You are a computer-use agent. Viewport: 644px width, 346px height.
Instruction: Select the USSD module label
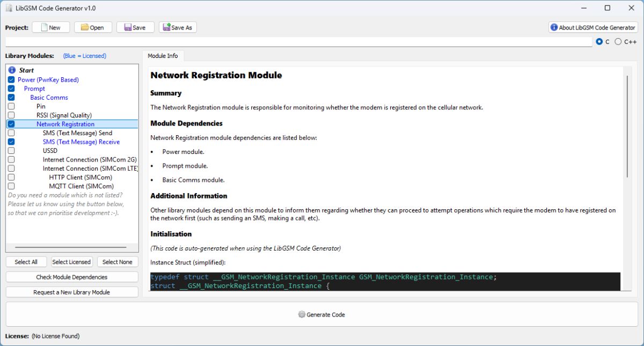50,151
